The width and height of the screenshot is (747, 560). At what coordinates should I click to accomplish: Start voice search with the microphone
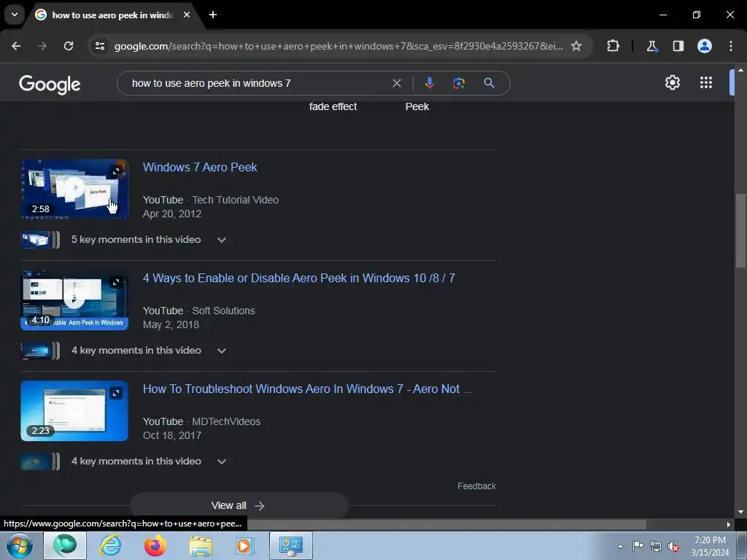(x=429, y=83)
